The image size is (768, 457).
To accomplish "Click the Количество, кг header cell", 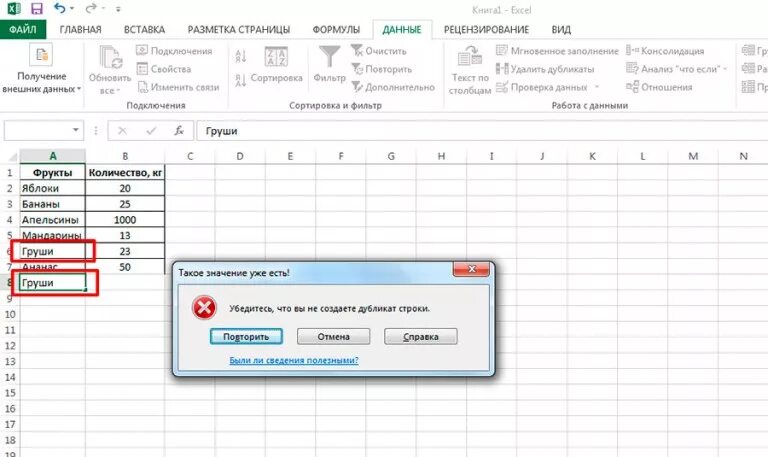I will pos(125,172).
